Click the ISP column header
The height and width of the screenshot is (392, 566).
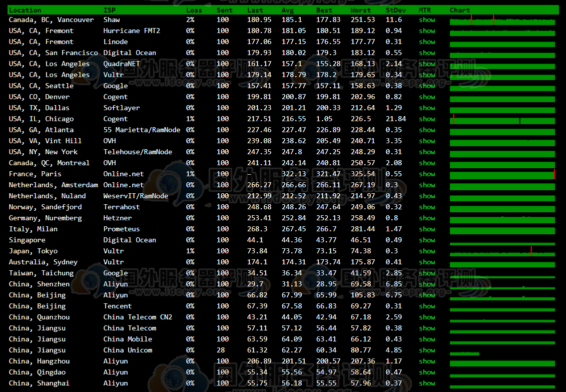(110, 10)
